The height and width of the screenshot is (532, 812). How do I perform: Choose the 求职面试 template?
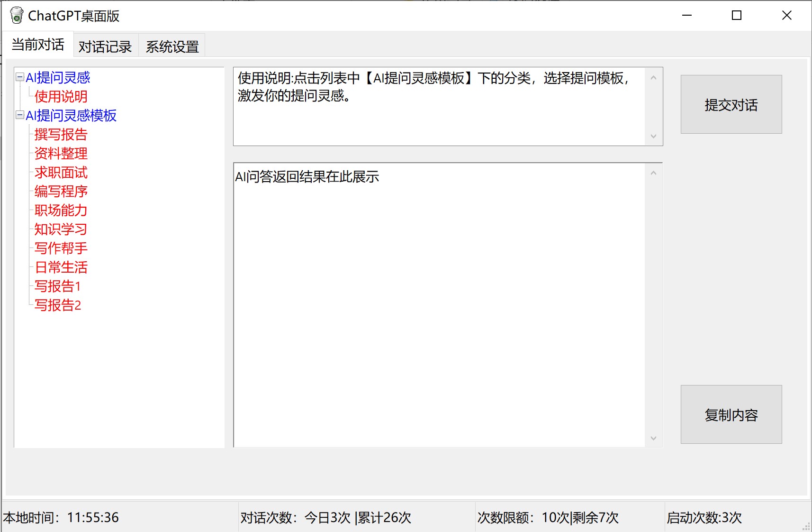pos(61,172)
